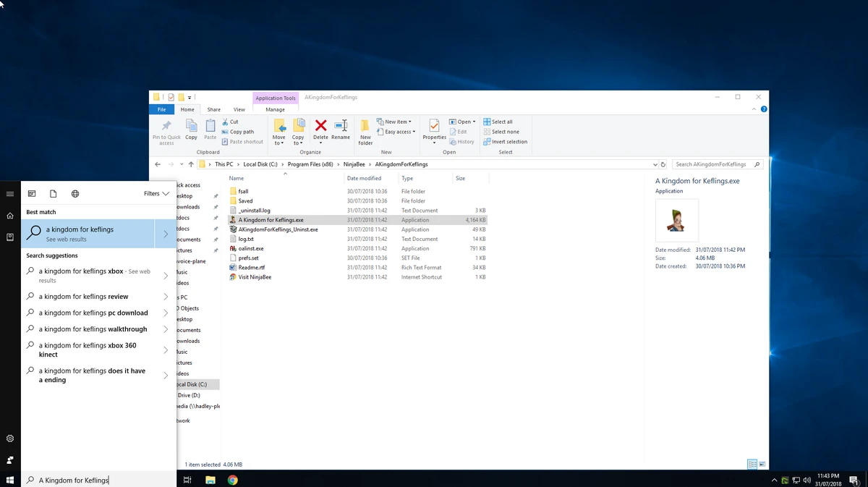
Task: Switch to details view toggle
Action: coord(752,465)
